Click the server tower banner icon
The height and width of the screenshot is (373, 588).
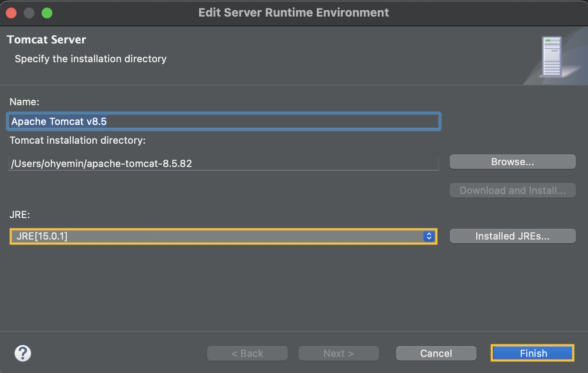pyautogui.click(x=551, y=56)
